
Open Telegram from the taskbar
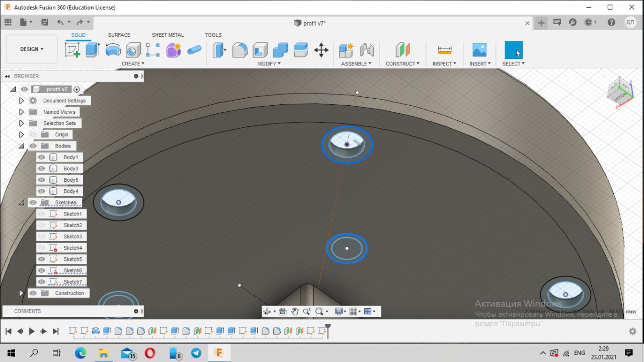(x=196, y=353)
